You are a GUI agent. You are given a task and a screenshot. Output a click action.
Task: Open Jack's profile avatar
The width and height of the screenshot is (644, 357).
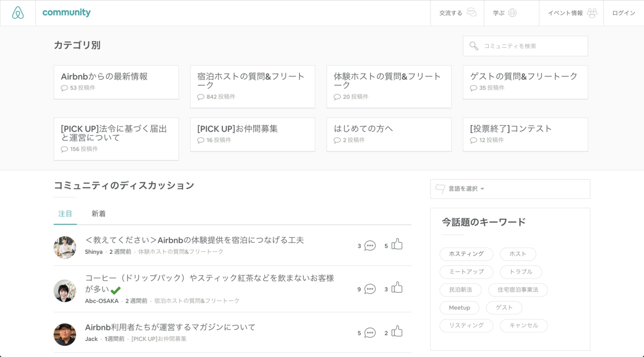(x=65, y=334)
